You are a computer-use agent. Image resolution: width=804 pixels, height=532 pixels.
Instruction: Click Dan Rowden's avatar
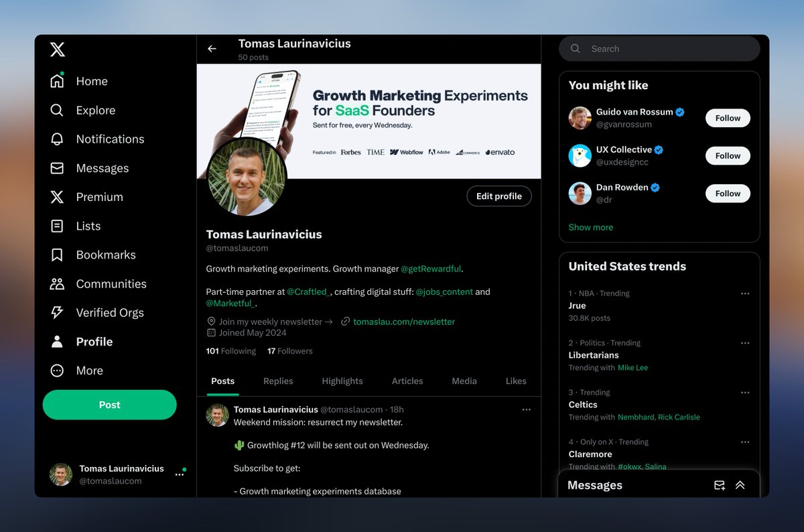tap(580, 194)
